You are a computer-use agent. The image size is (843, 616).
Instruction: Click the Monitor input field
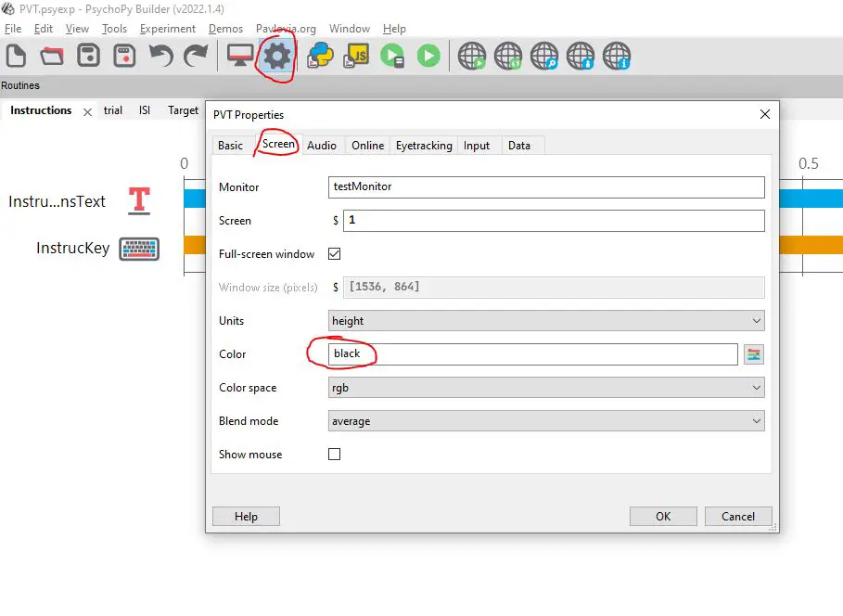click(x=546, y=187)
